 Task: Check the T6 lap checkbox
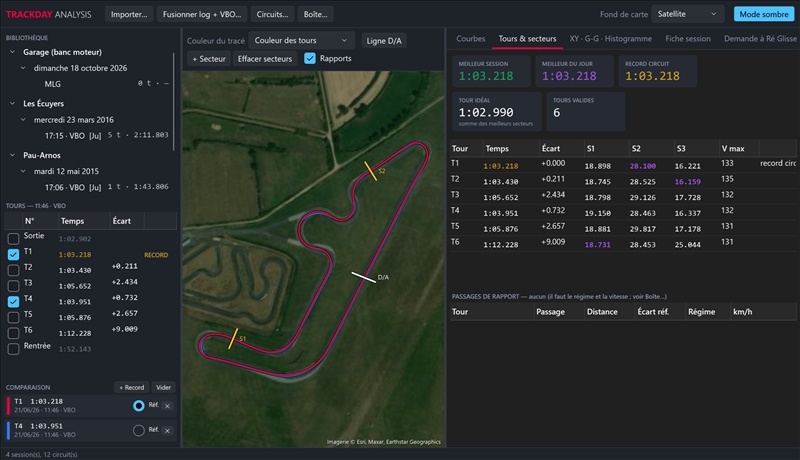[x=13, y=333]
